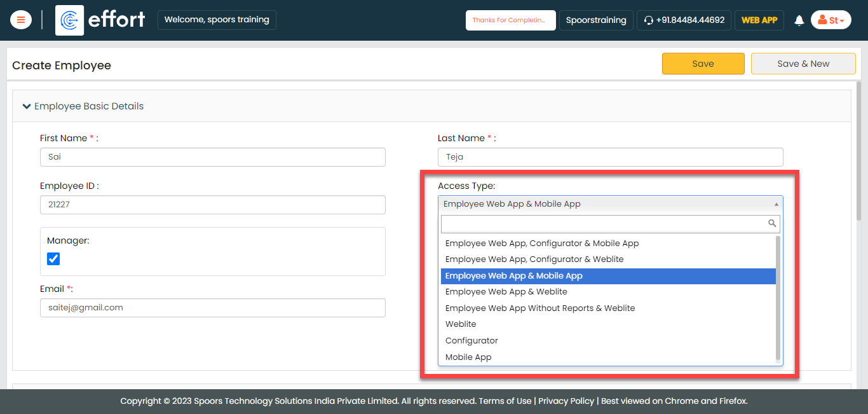Open the Access Type dropdown arrow
Screen dimensions: 868x414
coord(776,204)
